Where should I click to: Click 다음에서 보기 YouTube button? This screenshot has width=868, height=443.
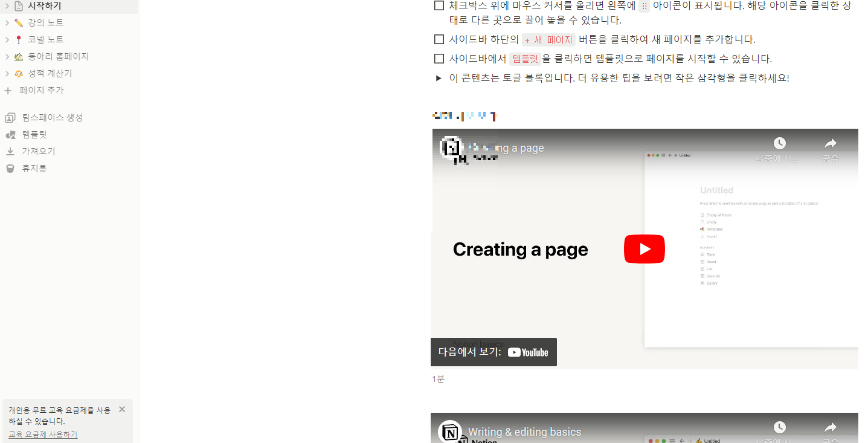click(x=493, y=352)
